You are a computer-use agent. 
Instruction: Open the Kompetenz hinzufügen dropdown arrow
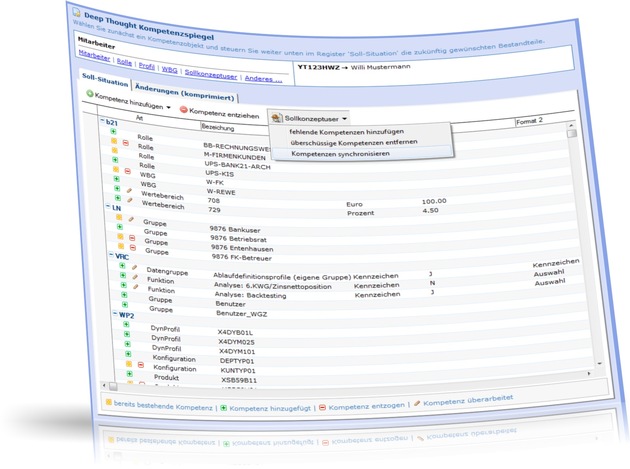tap(169, 107)
